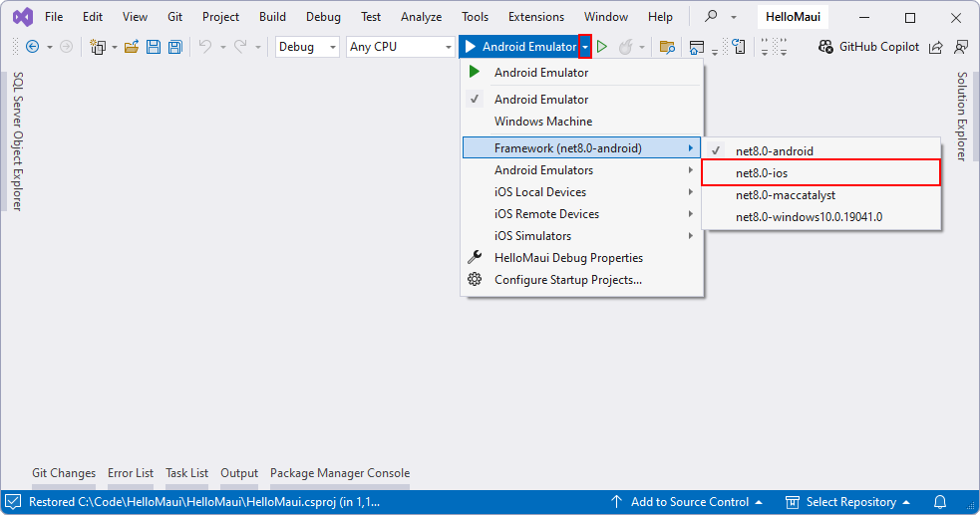Create a new project via toolbar icon
The height and width of the screenshot is (515, 980).
[98, 47]
